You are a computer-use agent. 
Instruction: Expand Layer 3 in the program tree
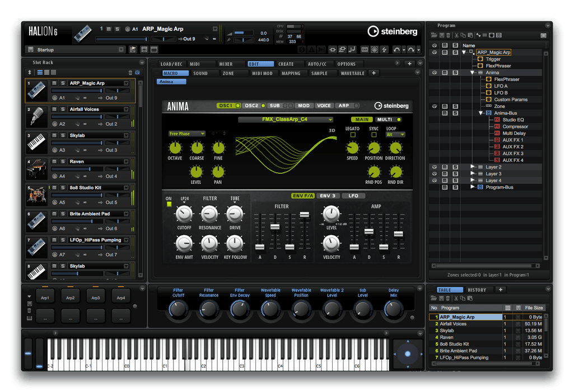tap(473, 174)
